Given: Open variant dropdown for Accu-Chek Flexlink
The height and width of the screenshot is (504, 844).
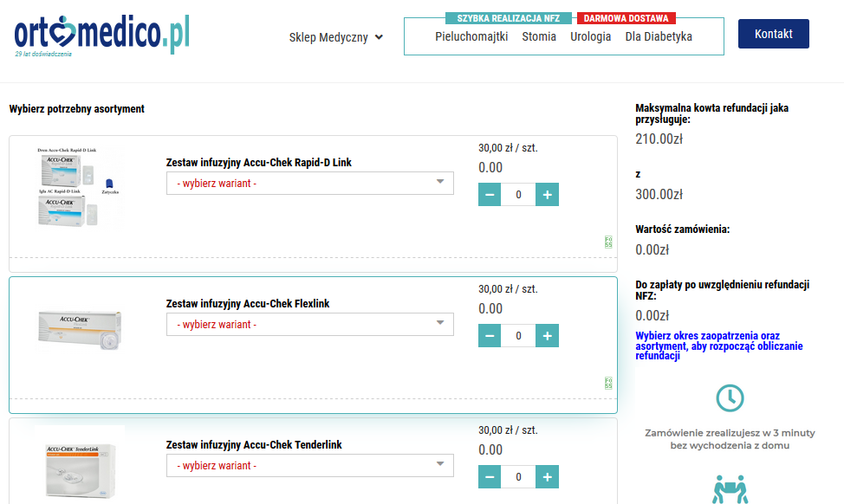Looking at the screenshot, I should click(x=310, y=325).
